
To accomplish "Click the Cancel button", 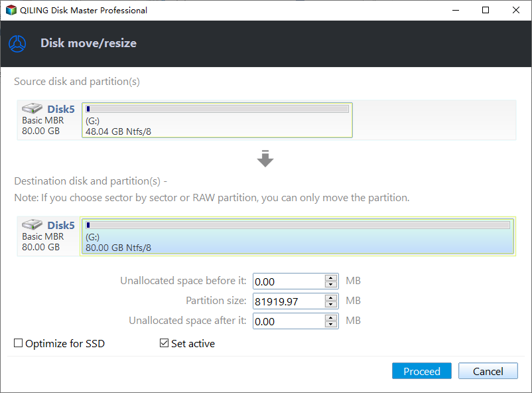I will (488, 371).
